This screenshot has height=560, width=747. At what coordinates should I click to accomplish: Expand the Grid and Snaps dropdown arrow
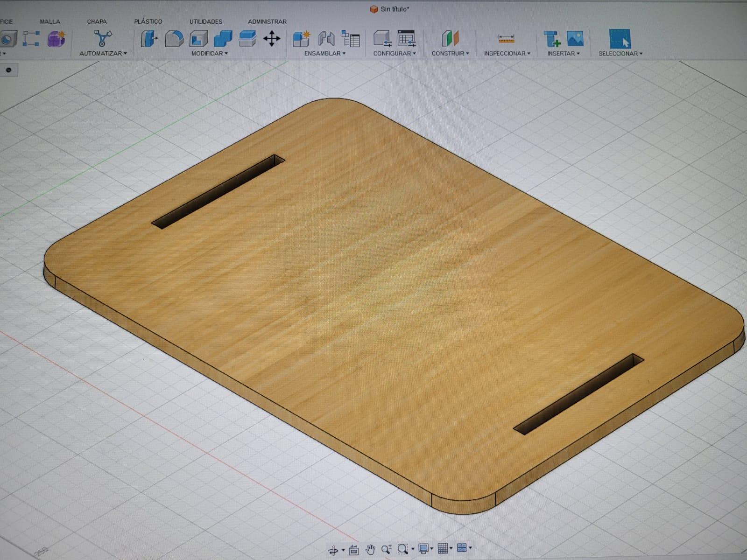tap(451, 548)
